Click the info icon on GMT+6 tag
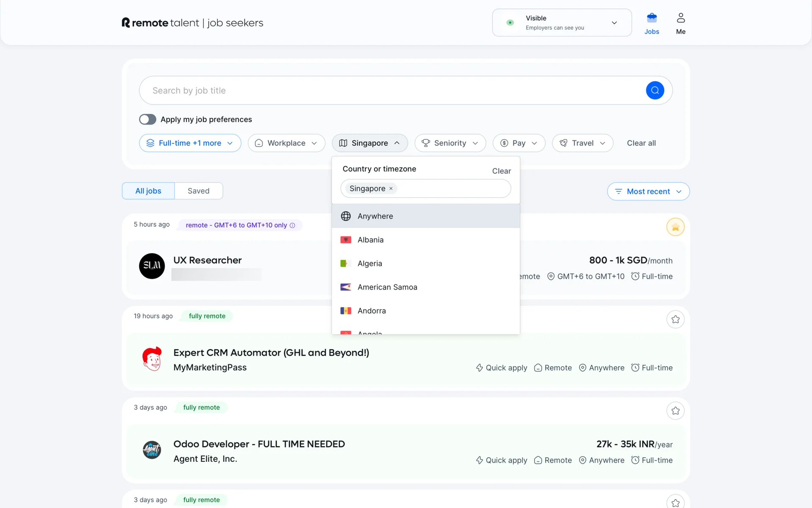The width and height of the screenshot is (812, 508). tap(292, 225)
